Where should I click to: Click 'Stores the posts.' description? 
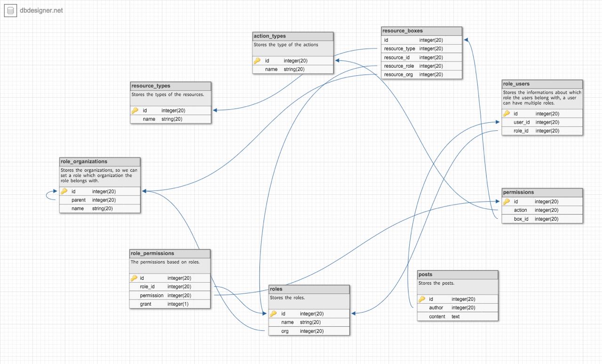point(436,283)
